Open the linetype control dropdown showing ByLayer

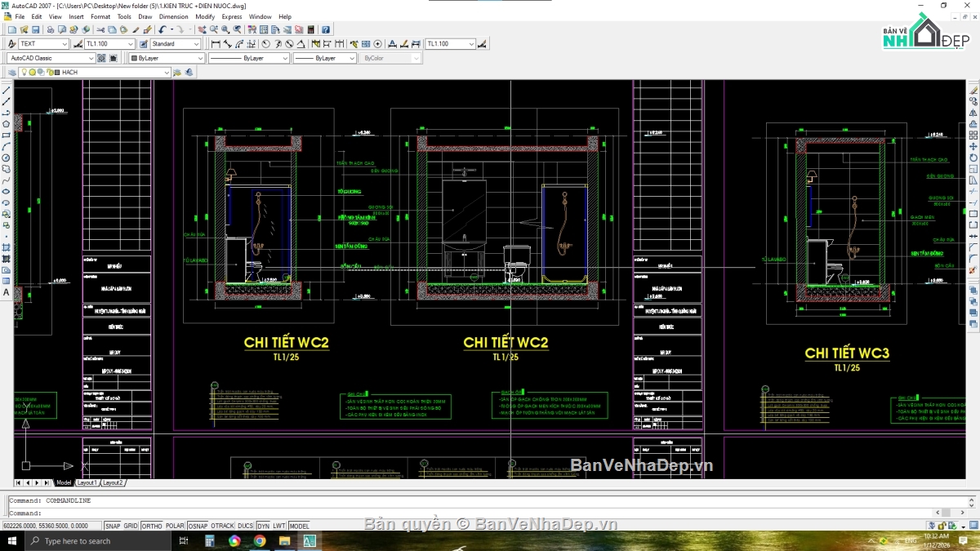pyautogui.click(x=249, y=58)
